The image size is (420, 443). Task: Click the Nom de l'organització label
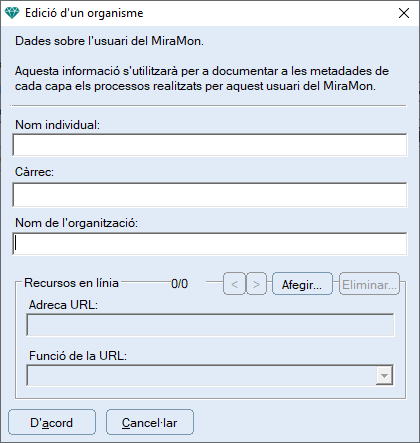pos(76,223)
